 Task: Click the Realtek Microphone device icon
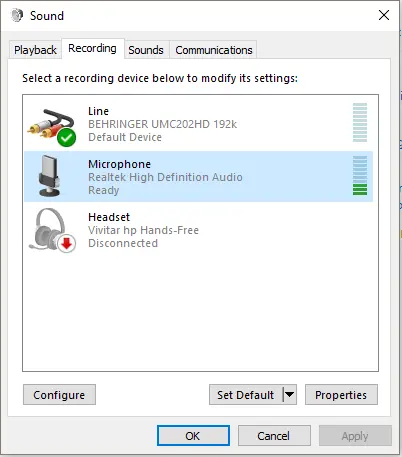coord(49,176)
